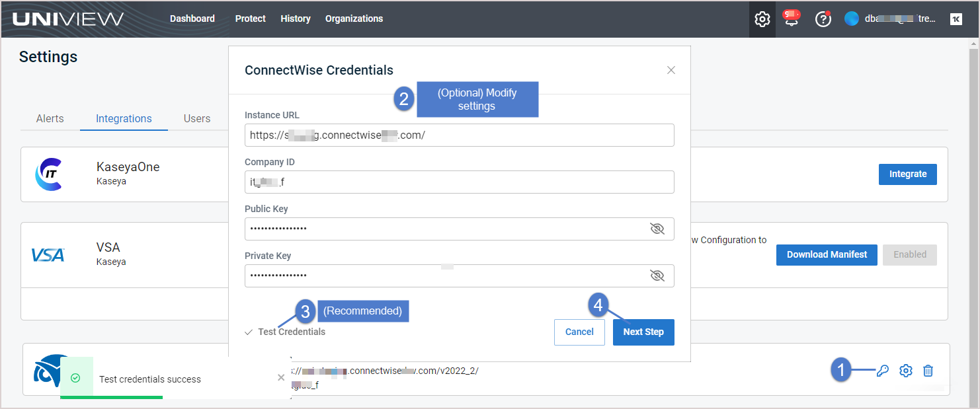
Task: Click the ConnectWise Credentials dialog title
Action: pyautogui.click(x=319, y=70)
